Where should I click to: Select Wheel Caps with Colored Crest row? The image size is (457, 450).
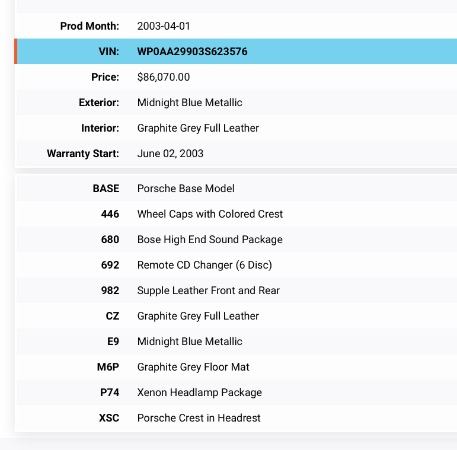tap(236, 214)
